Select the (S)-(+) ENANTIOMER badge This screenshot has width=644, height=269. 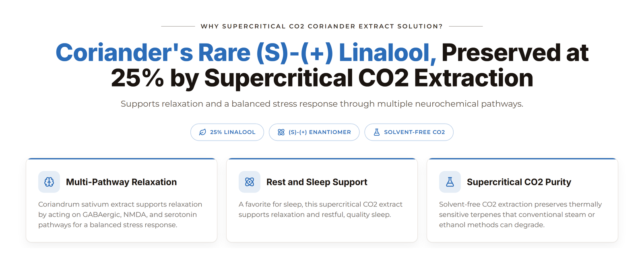[x=314, y=132]
